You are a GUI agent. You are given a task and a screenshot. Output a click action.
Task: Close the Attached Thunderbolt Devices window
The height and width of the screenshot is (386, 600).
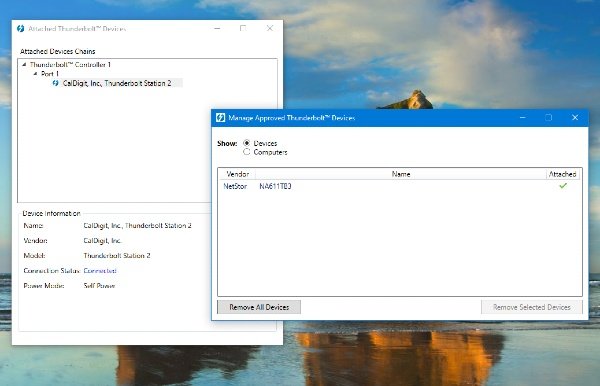[x=270, y=28]
